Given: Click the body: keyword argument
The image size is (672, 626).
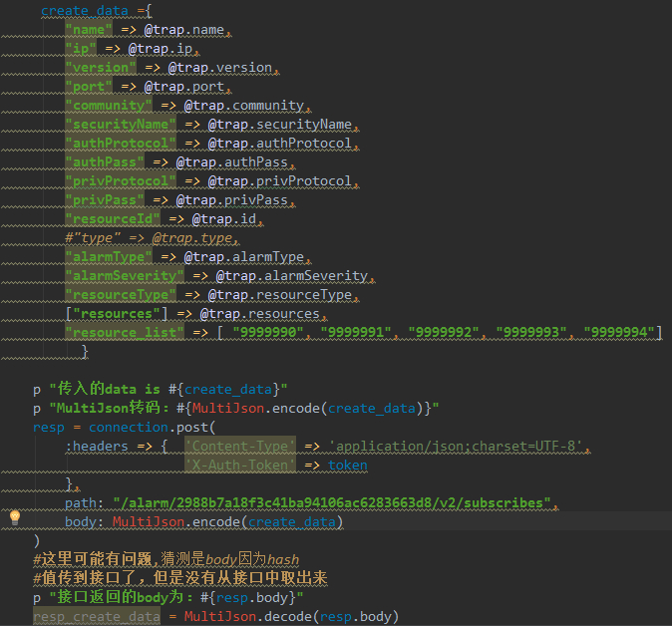Looking at the screenshot, I should pyautogui.click(x=84, y=522).
